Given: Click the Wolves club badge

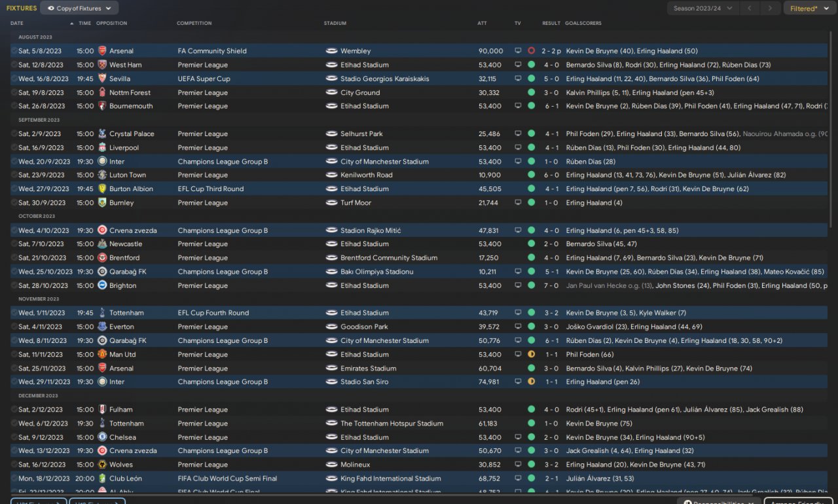Looking at the screenshot, I should pos(102,465).
